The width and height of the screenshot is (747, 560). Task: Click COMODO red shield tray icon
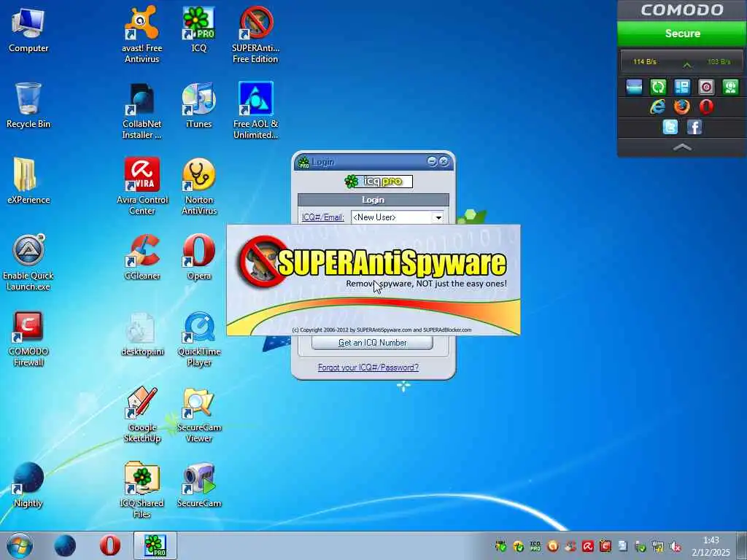(x=605, y=546)
